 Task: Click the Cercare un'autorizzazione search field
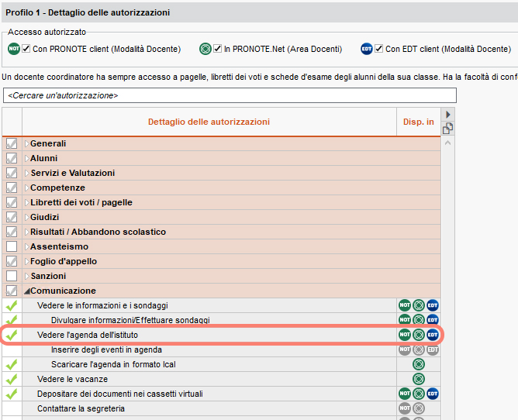tap(230, 95)
